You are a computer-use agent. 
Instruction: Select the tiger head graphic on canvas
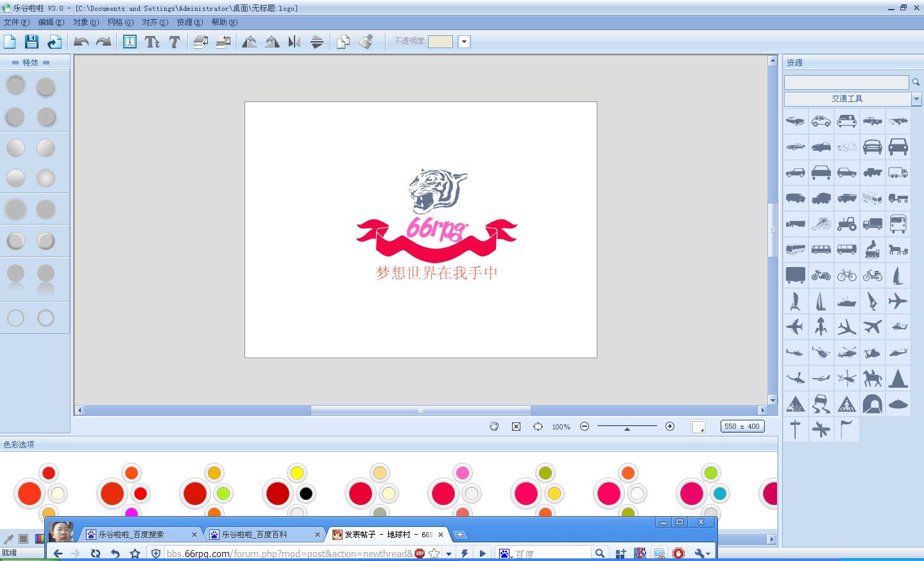click(x=438, y=191)
